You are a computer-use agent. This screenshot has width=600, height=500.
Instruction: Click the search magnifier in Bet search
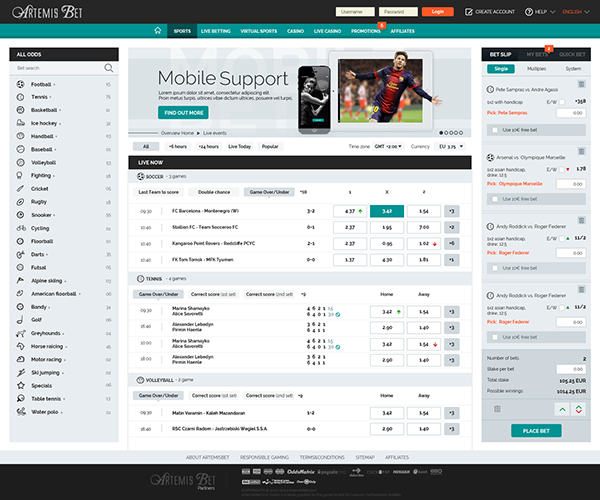109,68
